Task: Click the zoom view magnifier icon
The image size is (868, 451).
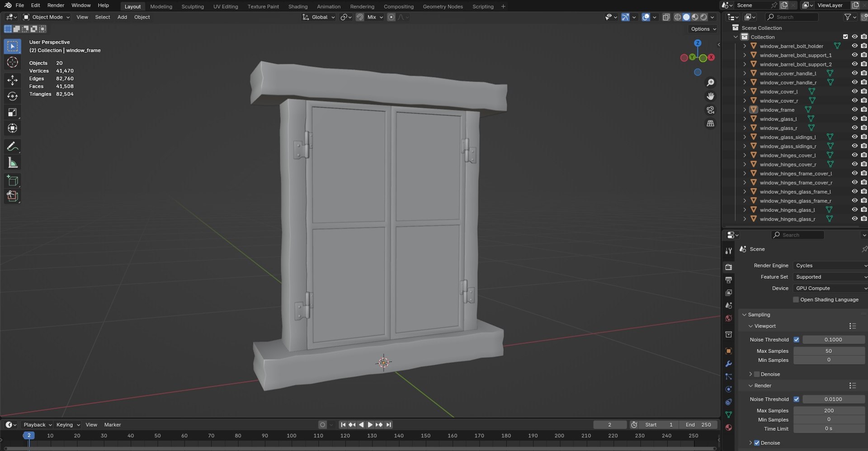Action: (711, 82)
